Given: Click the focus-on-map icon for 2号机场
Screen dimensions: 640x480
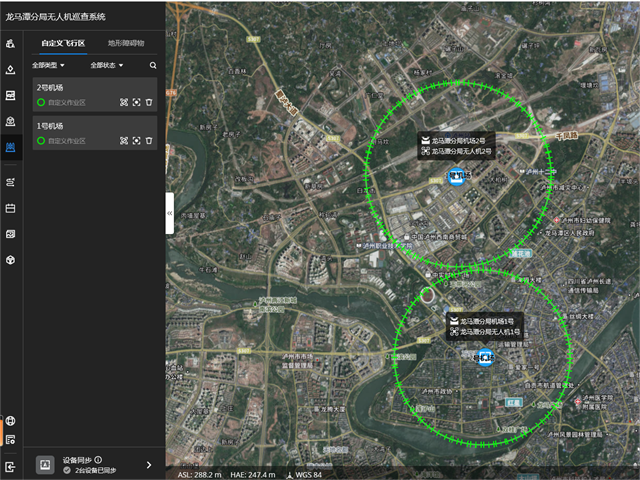Looking at the screenshot, I should point(136,102).
